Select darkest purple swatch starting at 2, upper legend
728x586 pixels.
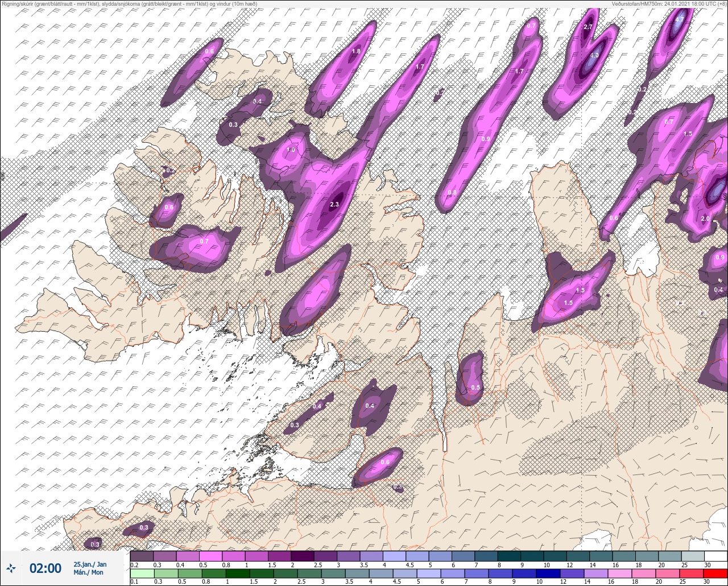click(x=302, y=556)
